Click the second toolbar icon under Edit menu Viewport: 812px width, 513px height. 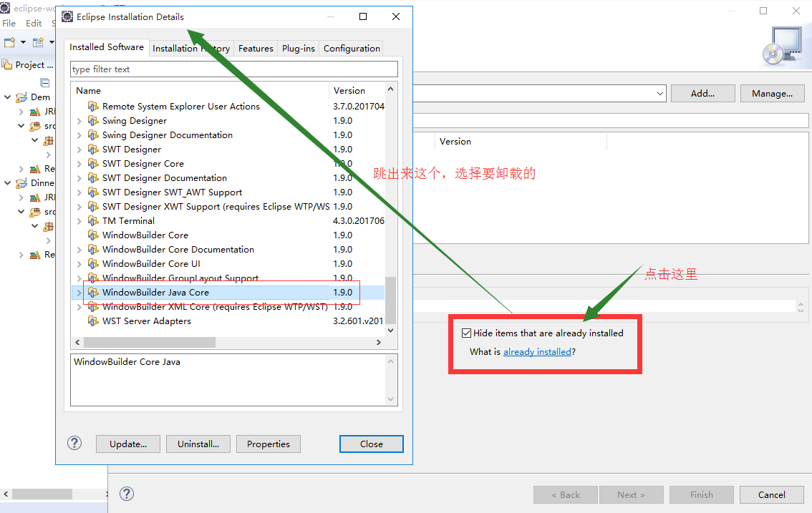pyautogui.click(x=38, y=42)
